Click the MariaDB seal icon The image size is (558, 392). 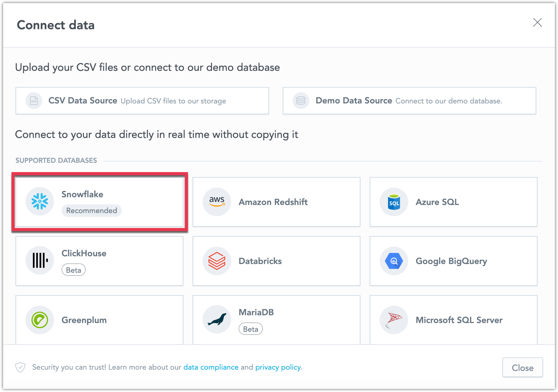point(217,319)
